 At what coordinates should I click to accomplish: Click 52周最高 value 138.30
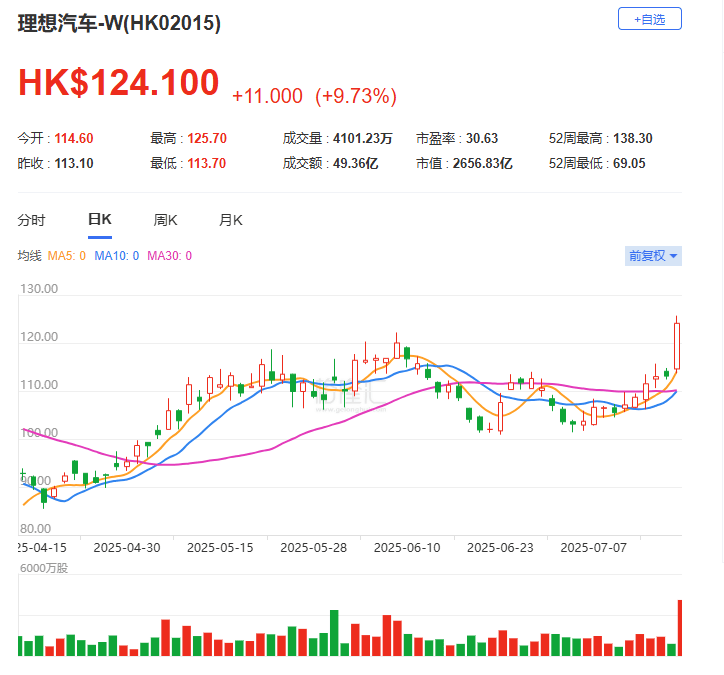point(633,138)
